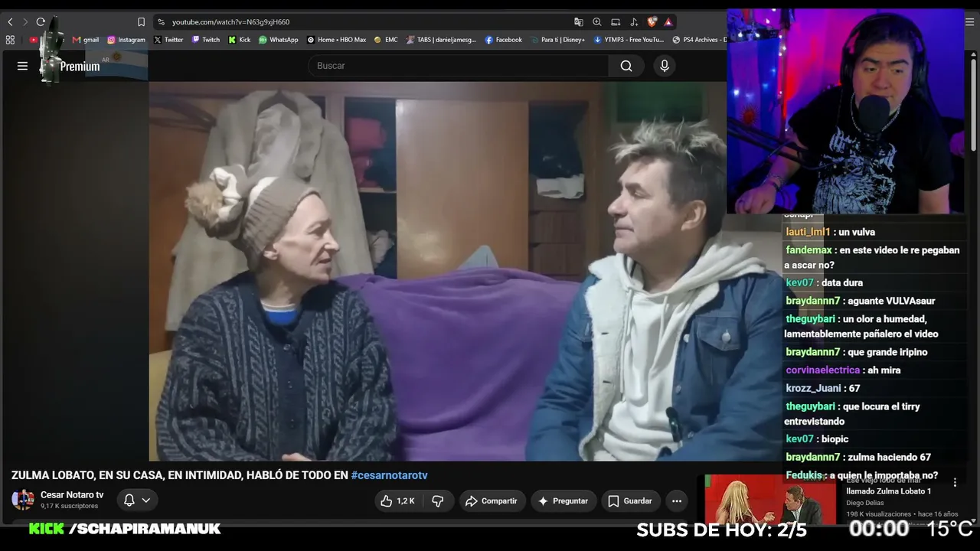Open the Twitch bookmark
This screenshot has width=980, height=551.
tap(206, 40)
